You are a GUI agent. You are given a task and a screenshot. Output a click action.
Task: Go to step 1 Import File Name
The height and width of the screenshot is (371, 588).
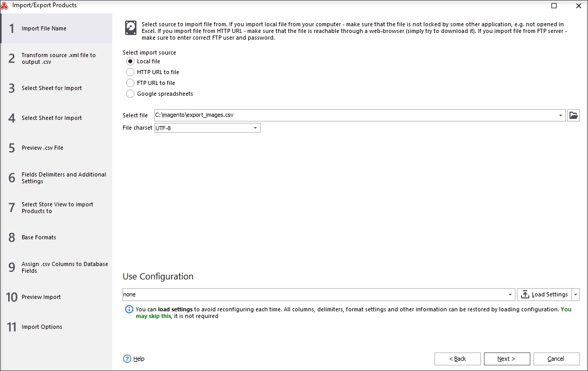[56, 28]
